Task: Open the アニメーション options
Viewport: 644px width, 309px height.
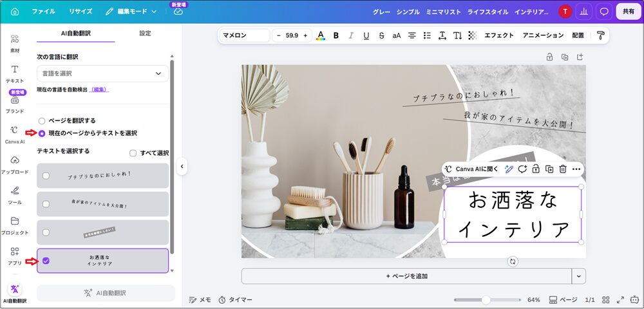Action: (543, 35)
